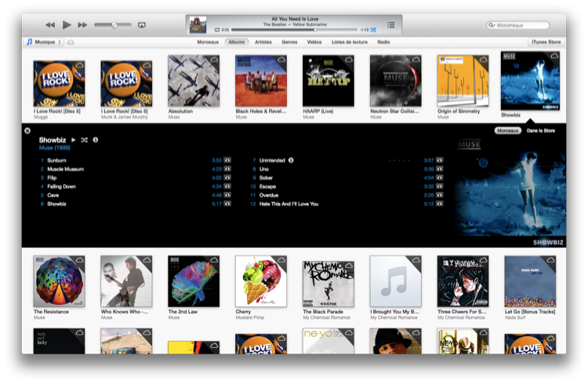The height and width of the screenshot is (384, 588).
Task: Click iCloud download icon for Uno
Action: click(440, 168)
